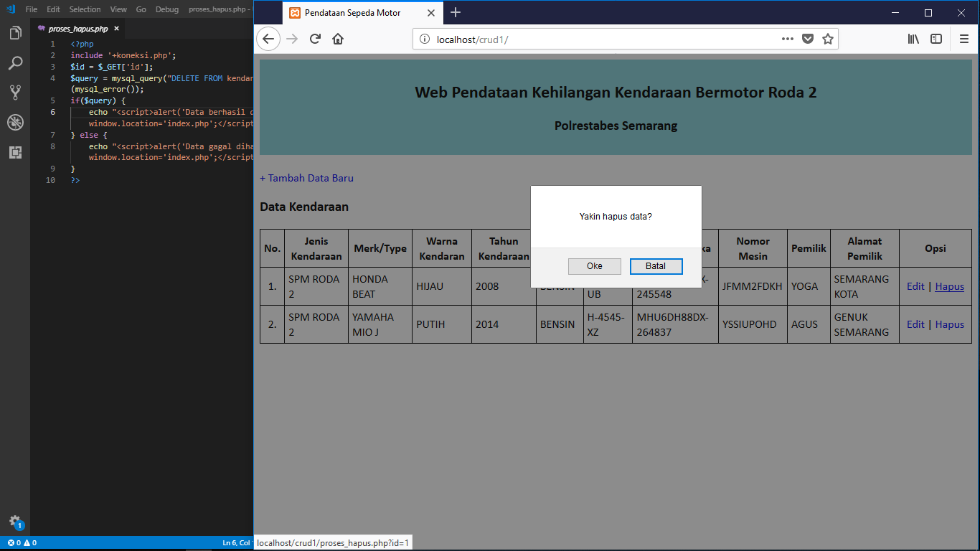The width and height of the screenshot is (980, 551).
Task: Open the Firefox Library icon
Action: pos(913,39)
